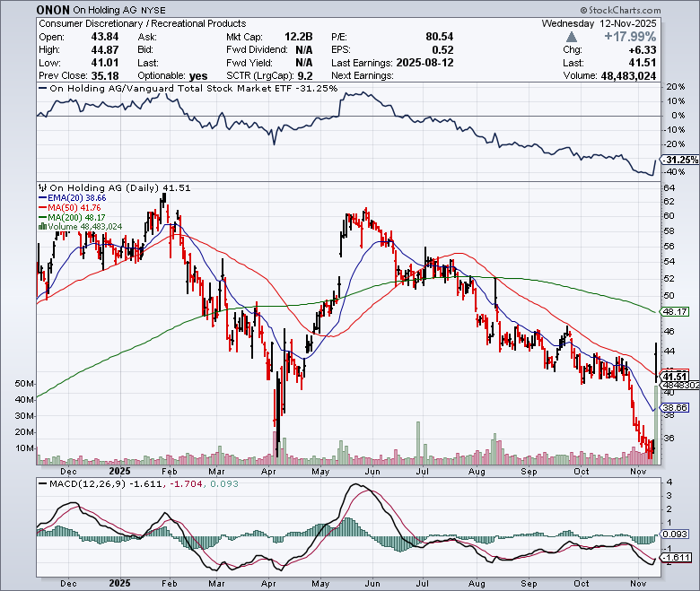This screenshot has height=591, width=700.
Task: Click the header Volume value 48,483,024
Action: (628, 76)
